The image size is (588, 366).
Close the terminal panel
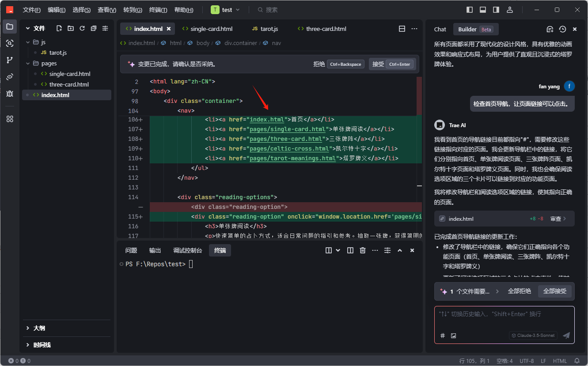(x=412, y=250)
